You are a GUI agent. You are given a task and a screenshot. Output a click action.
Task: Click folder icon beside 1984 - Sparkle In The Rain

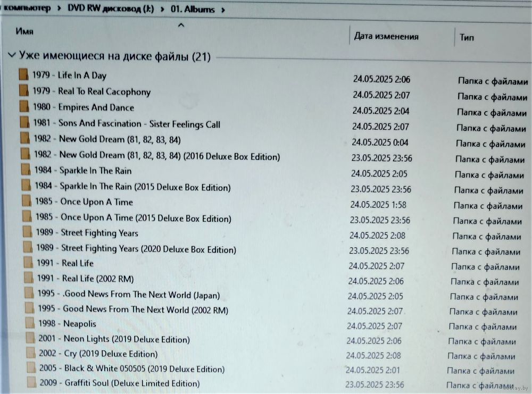[26, 169]
